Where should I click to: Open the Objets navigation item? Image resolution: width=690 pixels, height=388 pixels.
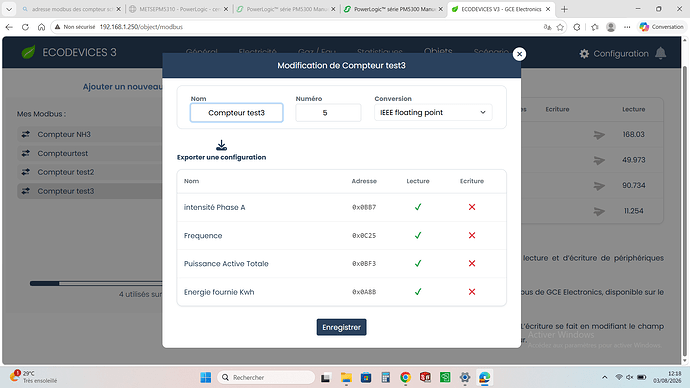pos(438,51)
